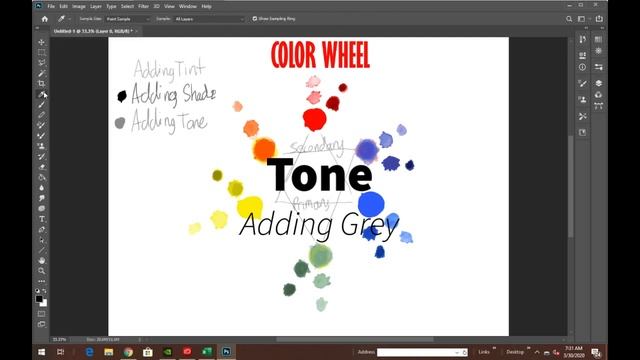Image resolution: width=640 pixels, height=360 pixels.
Task: Click the foreground color swatch
Action: pos(39,299)
